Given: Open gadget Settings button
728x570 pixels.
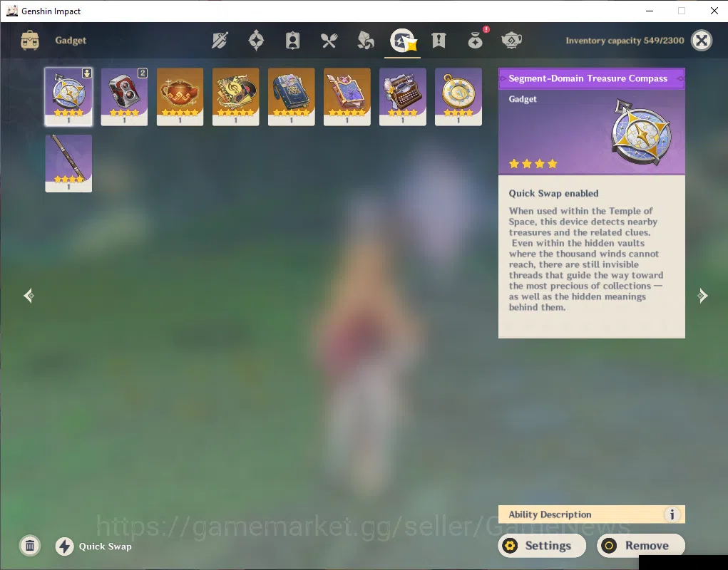Looking at the screenshot, I should click(x=542, y=546).
